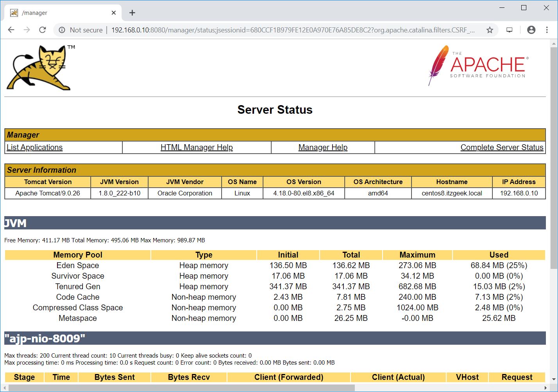Click the JVM section header
The height and width of the screenshot is (392, 558).
click(275, 223)
